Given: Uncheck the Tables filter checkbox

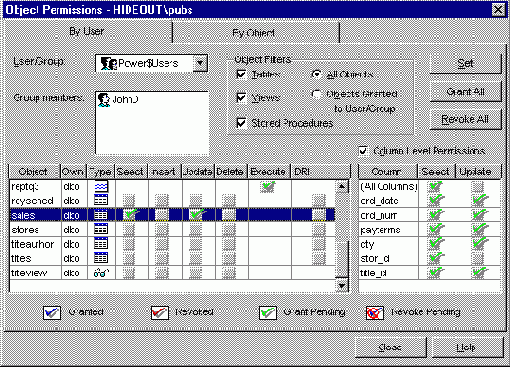Looking at the screenshot, I should tap(241, 74).
